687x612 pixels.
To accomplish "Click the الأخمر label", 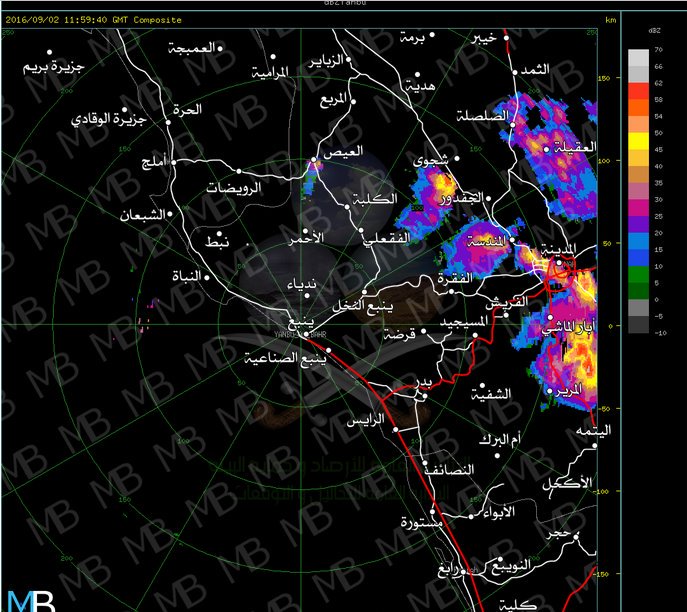I will click(306, 238).
